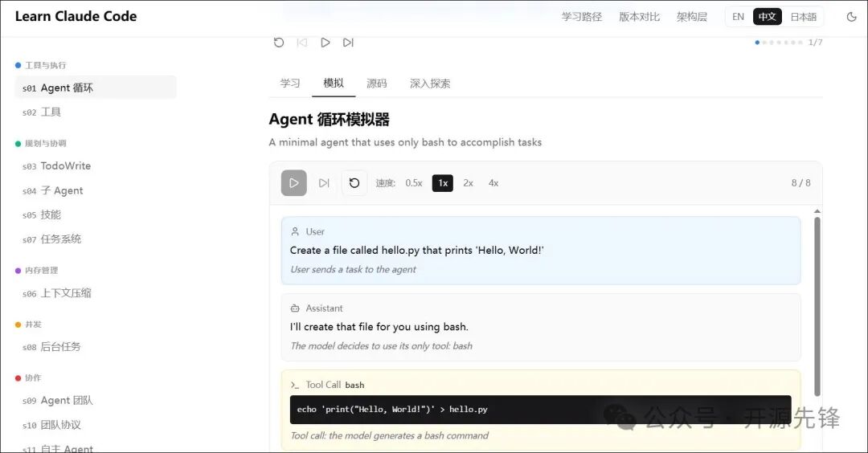Click the Agent 循环模拟器 heading
This screenshot has height=453, width=868.
[329, 120]
